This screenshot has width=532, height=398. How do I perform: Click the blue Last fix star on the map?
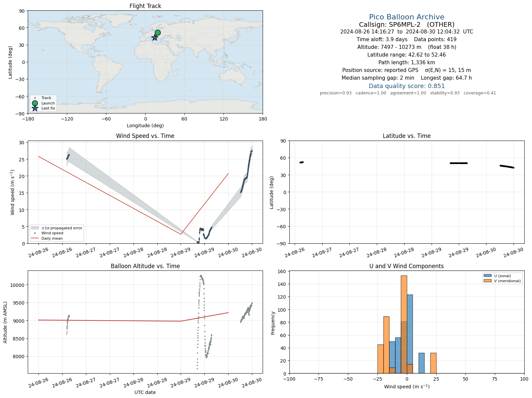[x=155, y=38]
